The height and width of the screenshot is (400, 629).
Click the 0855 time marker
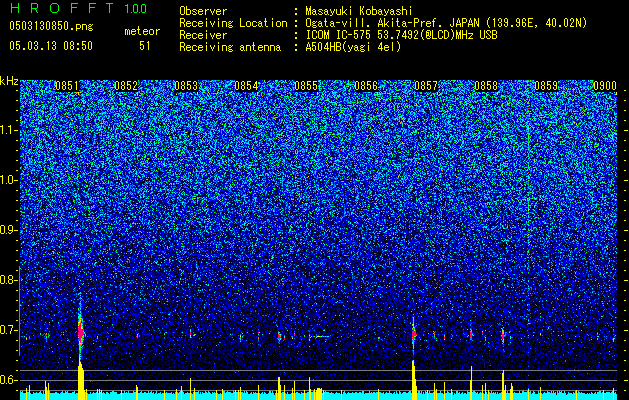click(x=306, y=86)
